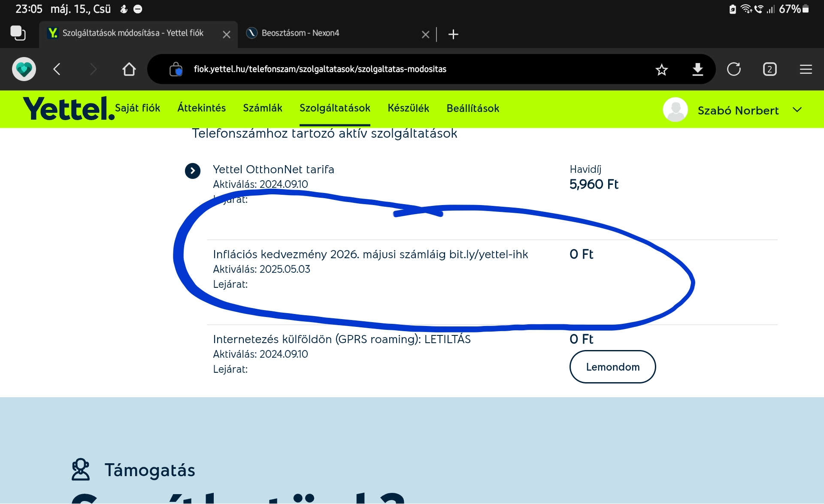This screenshot has height=504, width=824.
Task: Open the Számlák menu item
Action: click(x=263, y=108)
